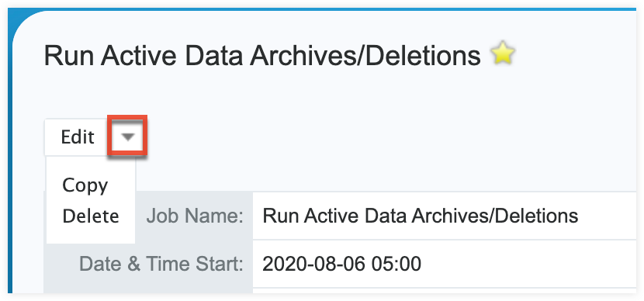
Task: Click the Date & Time Start label
Action: [x=161, y=264]
